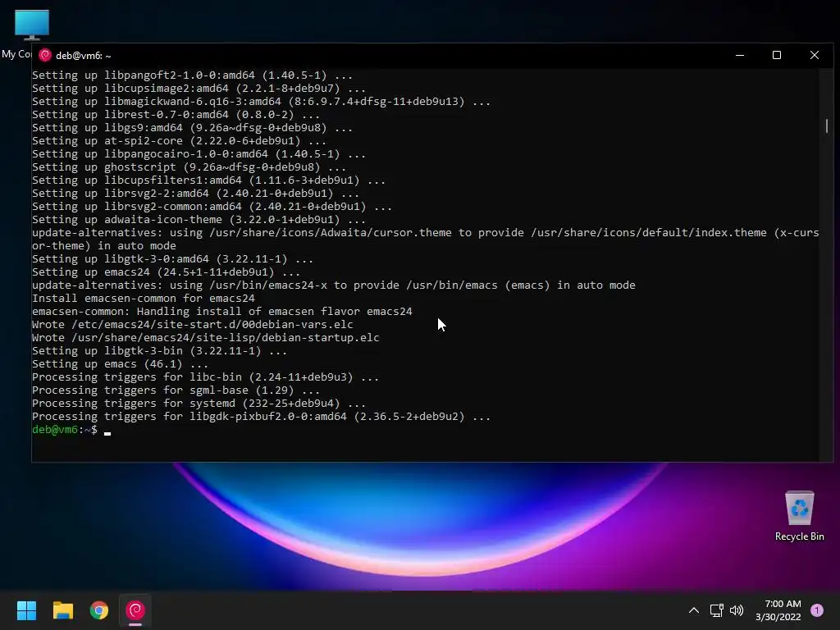Click the Debian swirl icon in title bar
The height and width of the screenshot is (630, 840).
point(45,55)
